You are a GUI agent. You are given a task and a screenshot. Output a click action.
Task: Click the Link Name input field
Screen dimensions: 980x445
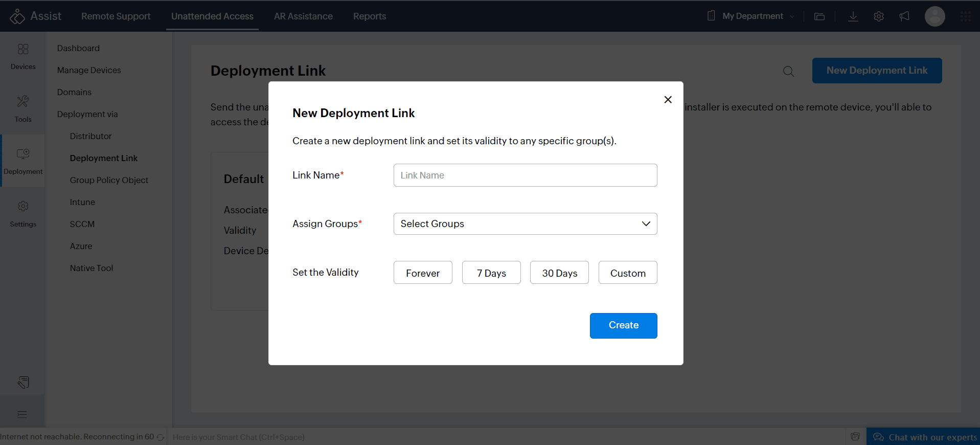pyautogui.click(x=525, y=175)
